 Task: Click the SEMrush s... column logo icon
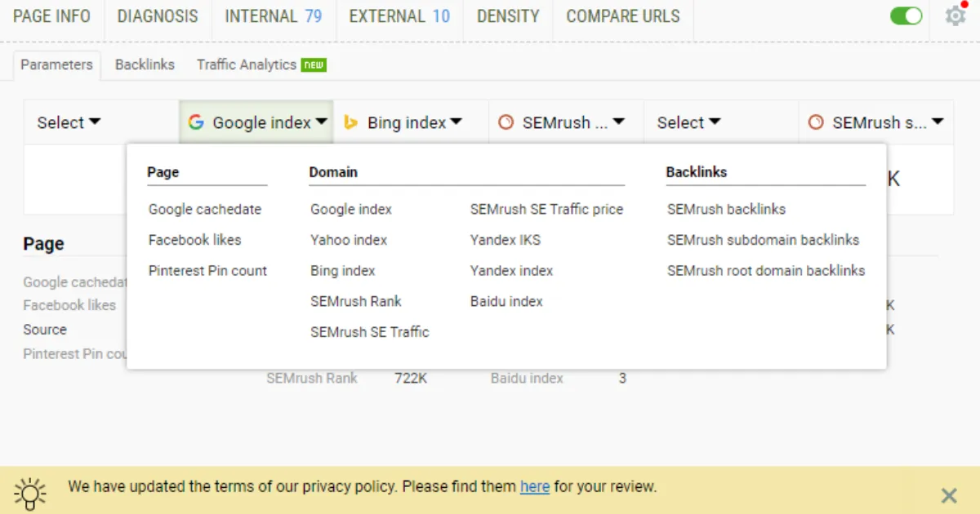pyautogui.click(x=816, y=122)
